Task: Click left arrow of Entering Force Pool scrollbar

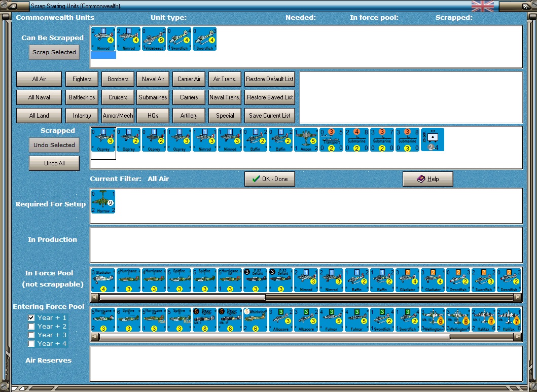Action: [95, 337]
